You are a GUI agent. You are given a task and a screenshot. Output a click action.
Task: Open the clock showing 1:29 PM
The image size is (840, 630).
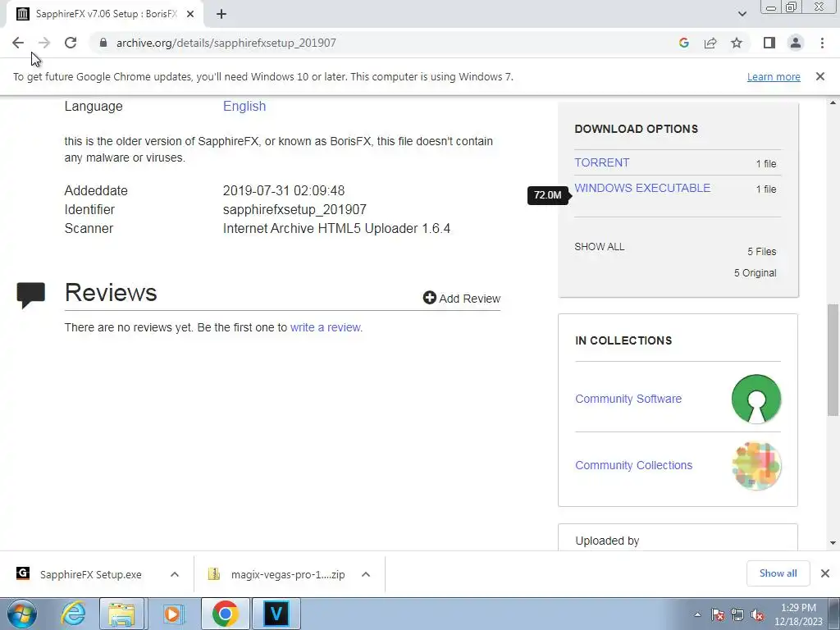(798, 614)
